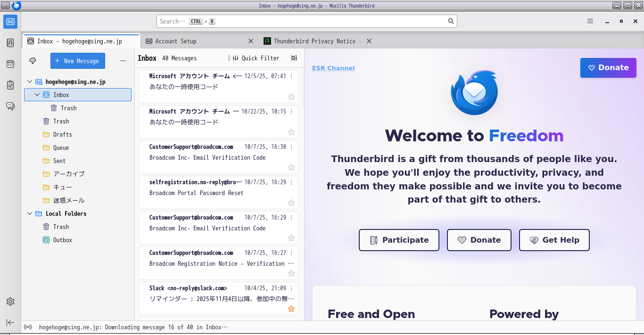Collapse the spaces toolbar

pos(10,322)
